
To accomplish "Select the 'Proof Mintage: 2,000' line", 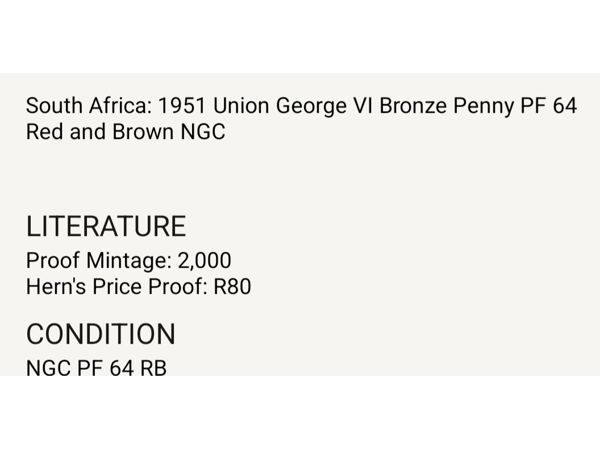I will point(128,262).
